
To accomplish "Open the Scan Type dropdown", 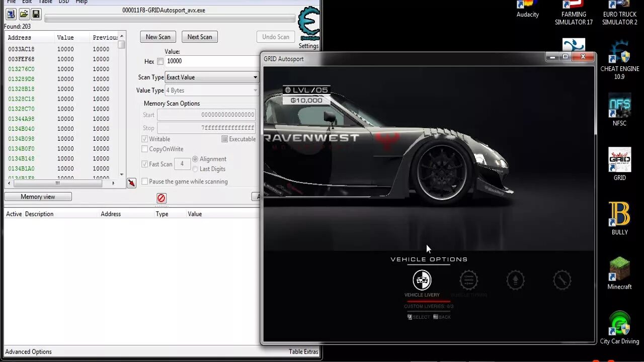I will [x=212, y=77].
